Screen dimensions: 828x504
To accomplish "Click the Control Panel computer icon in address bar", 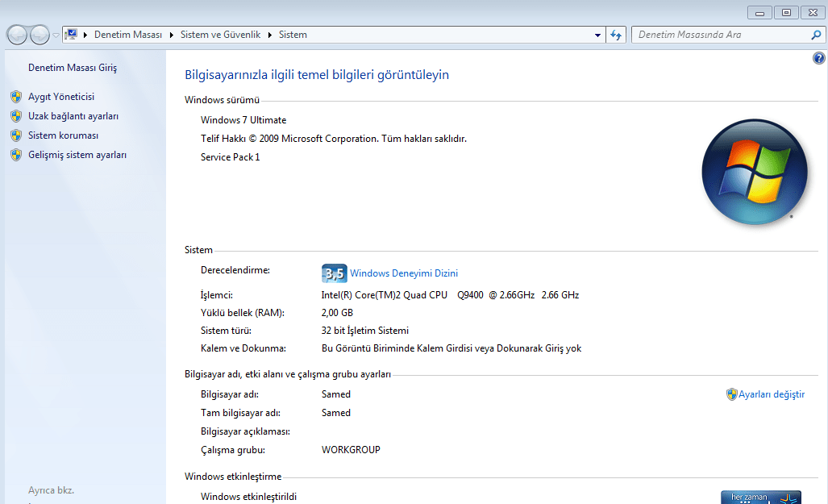I will pos(71,35).
